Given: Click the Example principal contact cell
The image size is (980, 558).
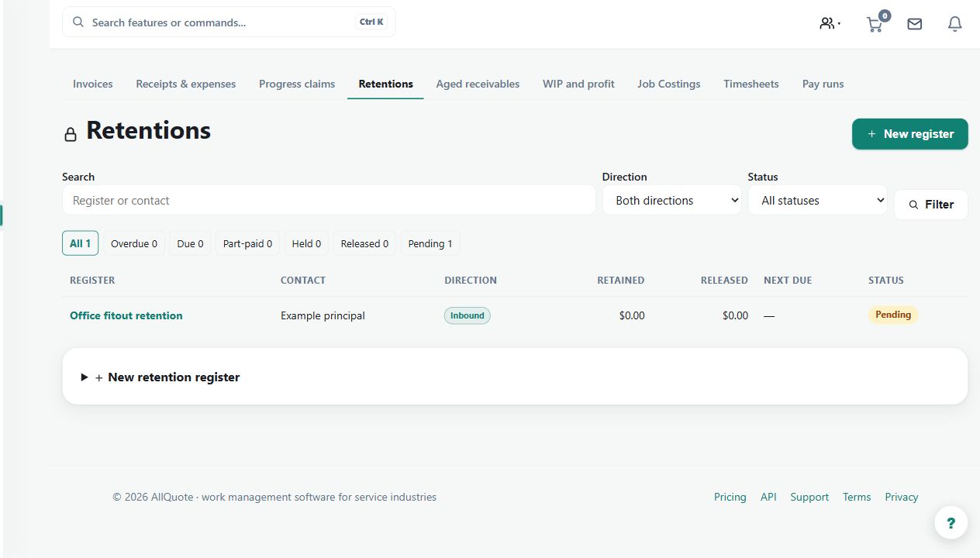Looking at the screenshot, I should [x=323, y=315].
